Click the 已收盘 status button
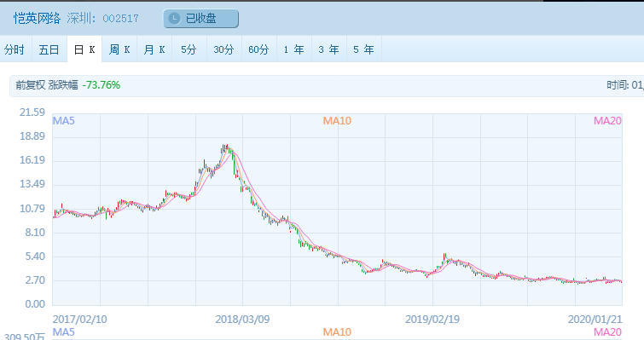Screen dimensions: 644x340 coord(200,19)
